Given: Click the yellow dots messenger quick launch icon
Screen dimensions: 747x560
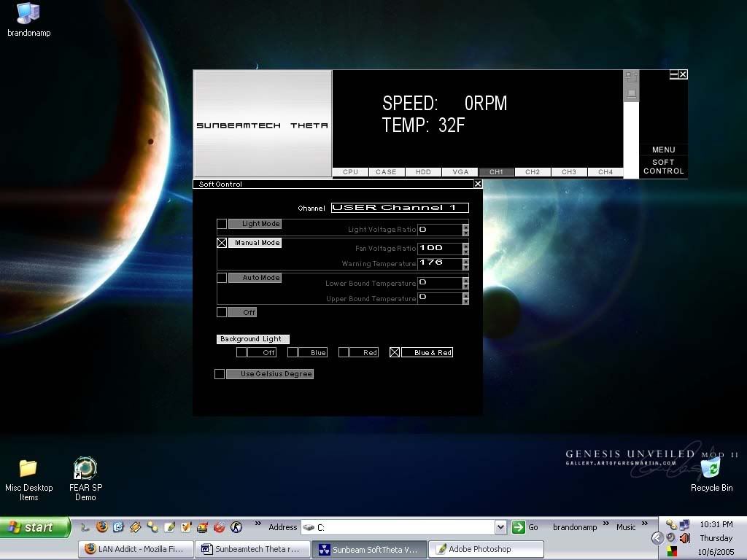Looking at the screenshot, I should [152, 526].
